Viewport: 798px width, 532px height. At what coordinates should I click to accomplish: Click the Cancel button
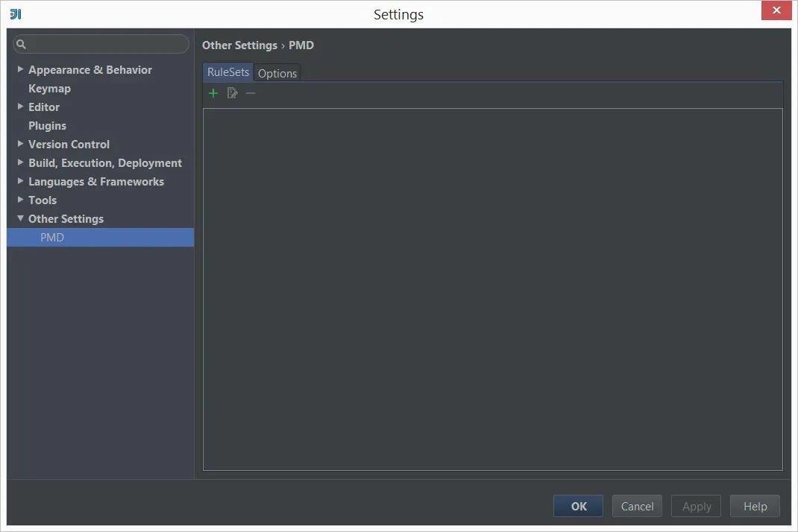pos(637,506)
